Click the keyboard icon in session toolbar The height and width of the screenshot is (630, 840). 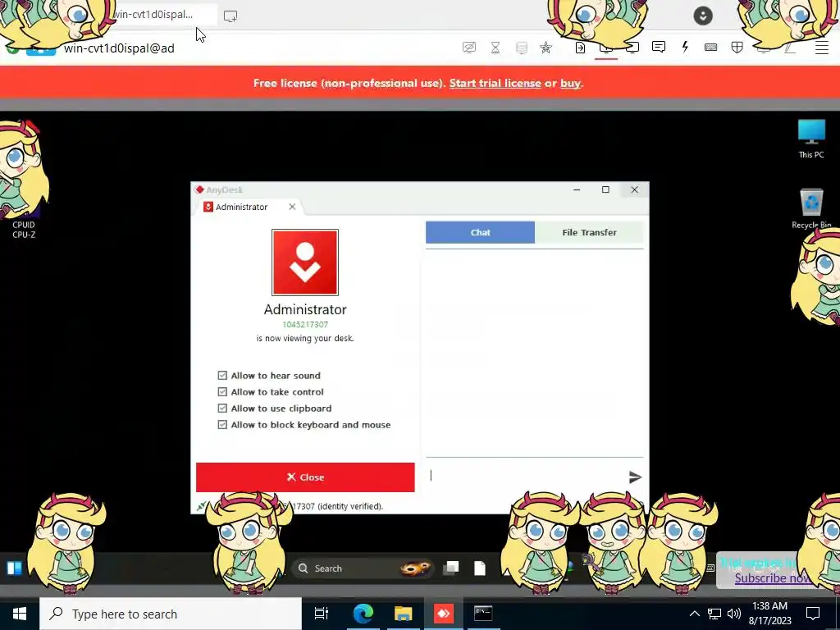[711, 48]
